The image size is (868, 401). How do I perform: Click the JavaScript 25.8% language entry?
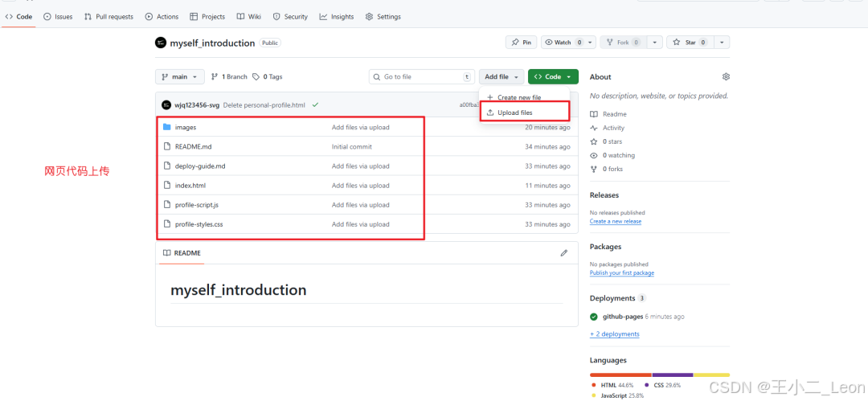pyautogui.click(x=618, y=395)
